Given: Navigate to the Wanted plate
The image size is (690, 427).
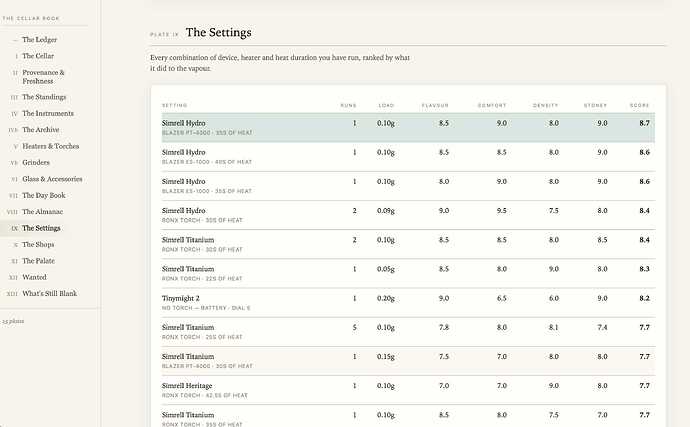Looking at the screenshot, I should (34, 277).
